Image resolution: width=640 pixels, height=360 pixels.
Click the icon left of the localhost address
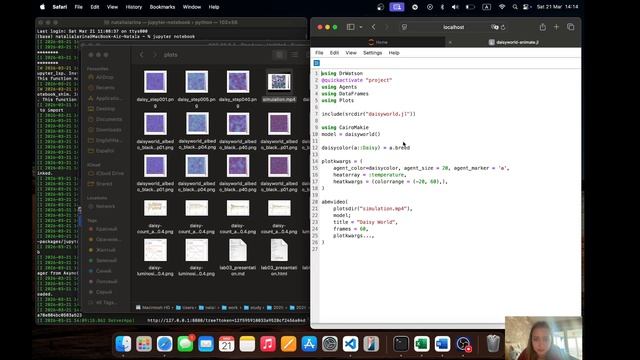tap(404, 27)
